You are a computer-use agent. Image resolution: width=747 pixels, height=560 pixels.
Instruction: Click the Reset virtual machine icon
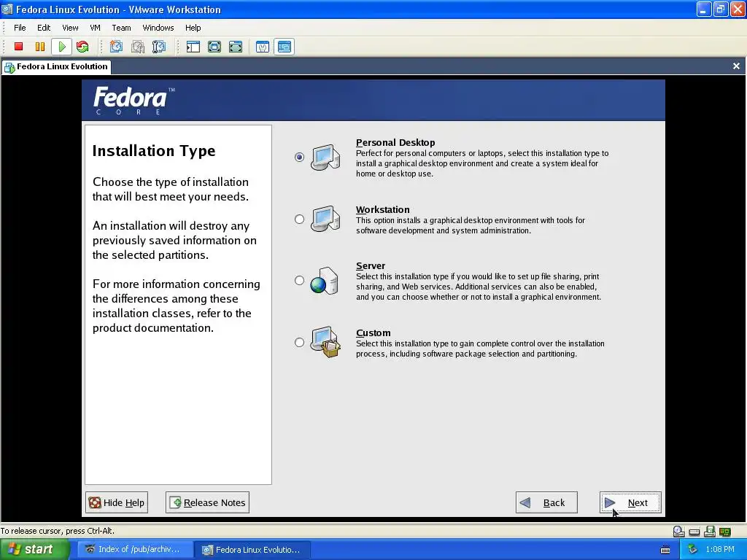click(82, 47)
